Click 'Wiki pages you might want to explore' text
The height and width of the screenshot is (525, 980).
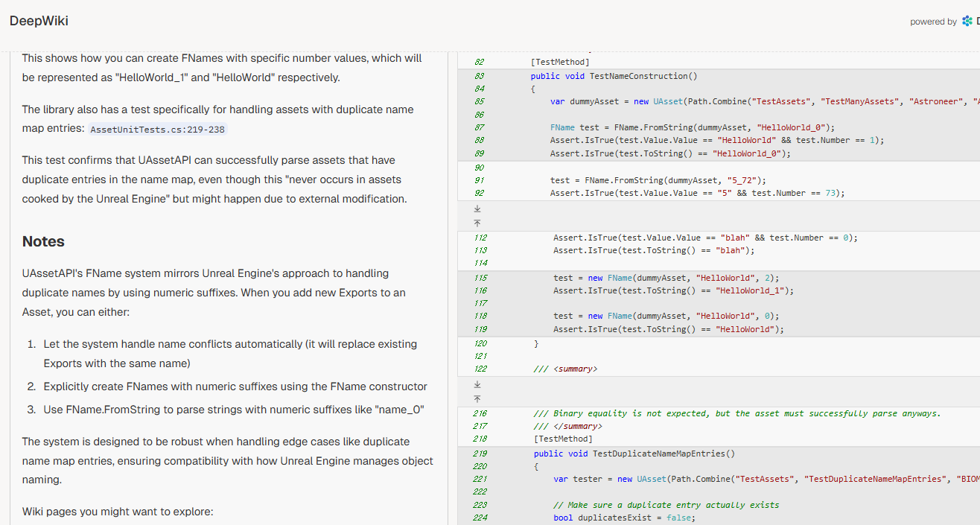coord(118,512)
